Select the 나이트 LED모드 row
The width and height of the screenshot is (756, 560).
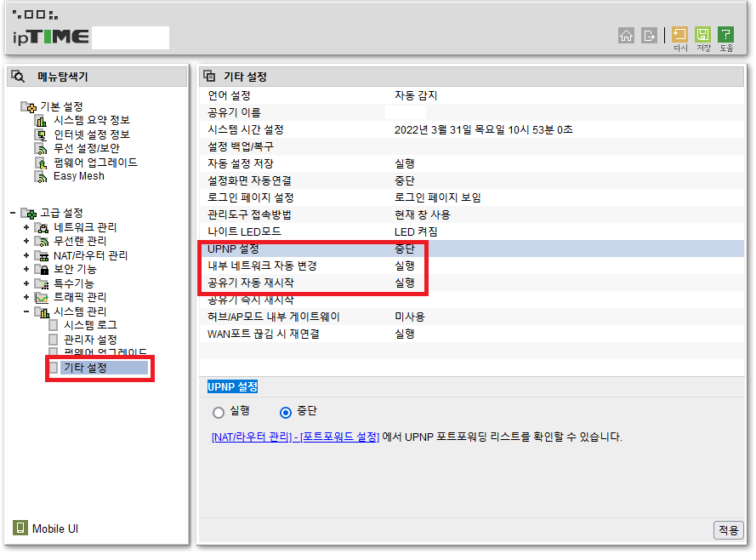coord(471,232)
